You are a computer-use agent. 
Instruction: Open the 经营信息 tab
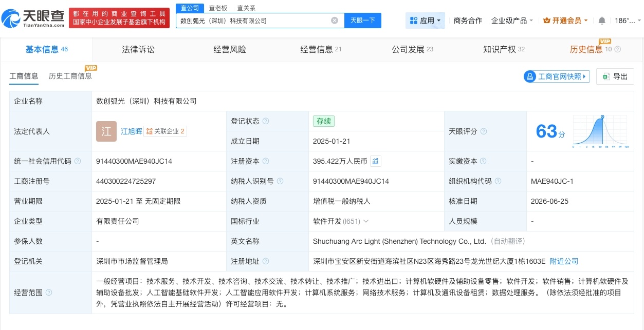click(x=321, y=49)
